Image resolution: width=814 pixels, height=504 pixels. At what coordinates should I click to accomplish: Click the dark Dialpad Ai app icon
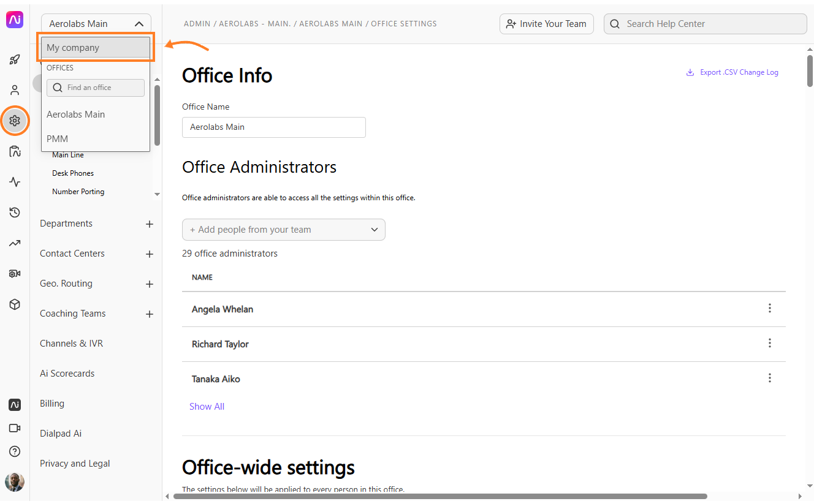15,405
